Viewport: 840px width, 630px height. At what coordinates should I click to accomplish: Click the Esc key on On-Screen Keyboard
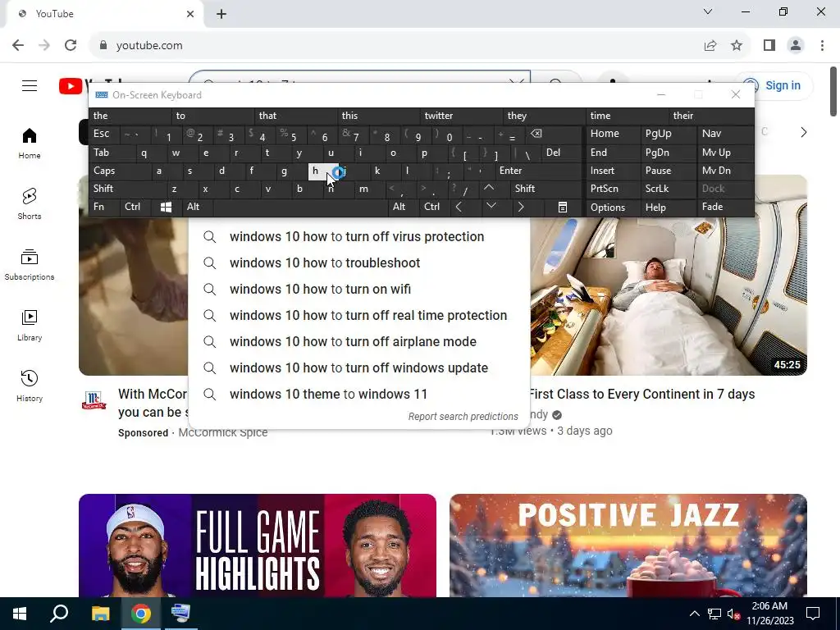pyautogui.click(x=105, y=134)
